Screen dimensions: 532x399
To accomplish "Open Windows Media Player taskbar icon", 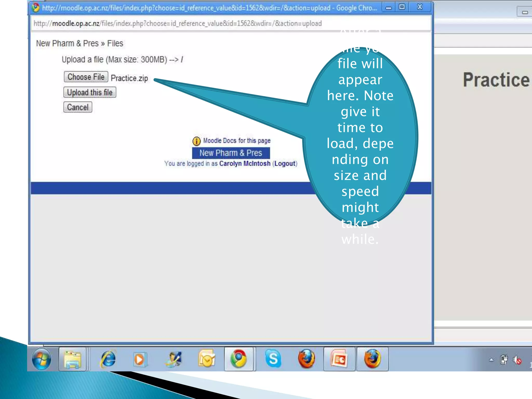I will (x=140, y=360).
